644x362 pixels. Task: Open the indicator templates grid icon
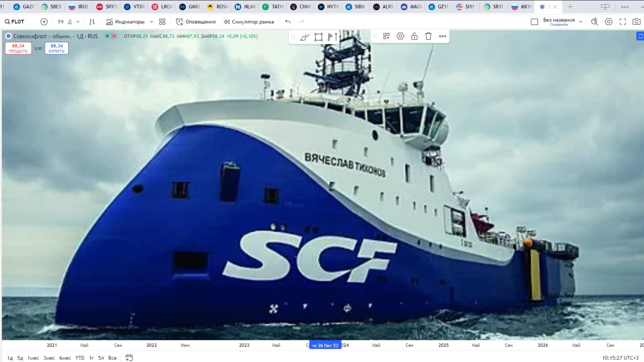tap(162, 22)
